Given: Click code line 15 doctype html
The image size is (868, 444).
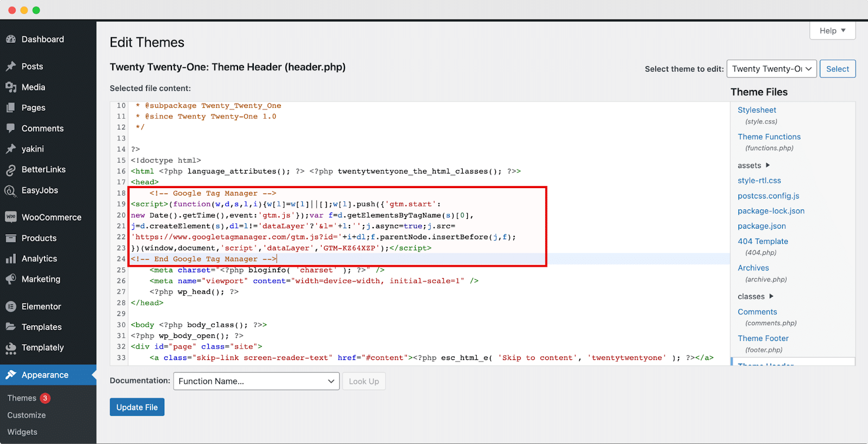Looking at the screenshot, I should pyautogui.click(x=166, y=160).
